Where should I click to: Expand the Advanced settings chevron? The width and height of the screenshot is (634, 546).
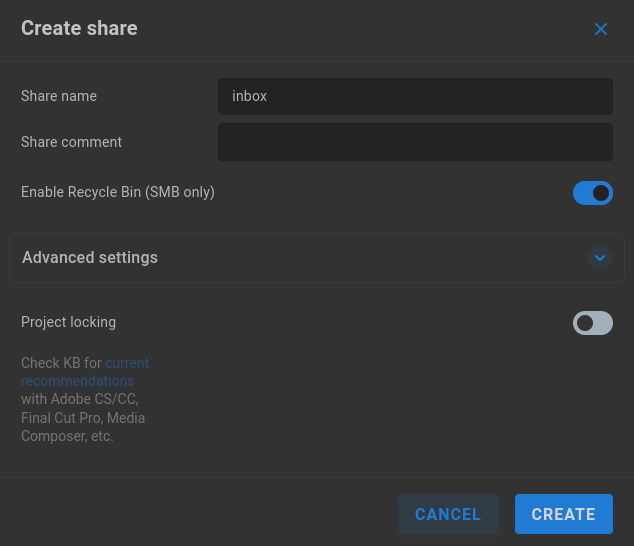(x=600, y=258)
